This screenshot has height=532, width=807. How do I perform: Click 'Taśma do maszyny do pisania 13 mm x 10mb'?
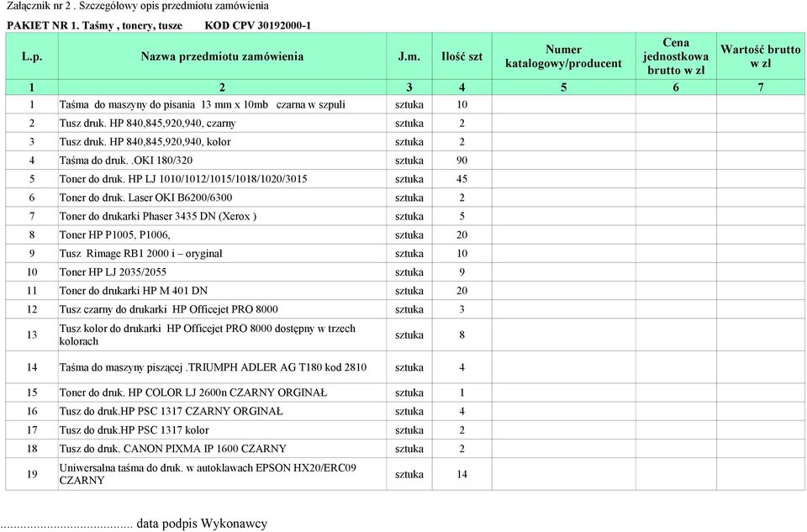point(164,104)
